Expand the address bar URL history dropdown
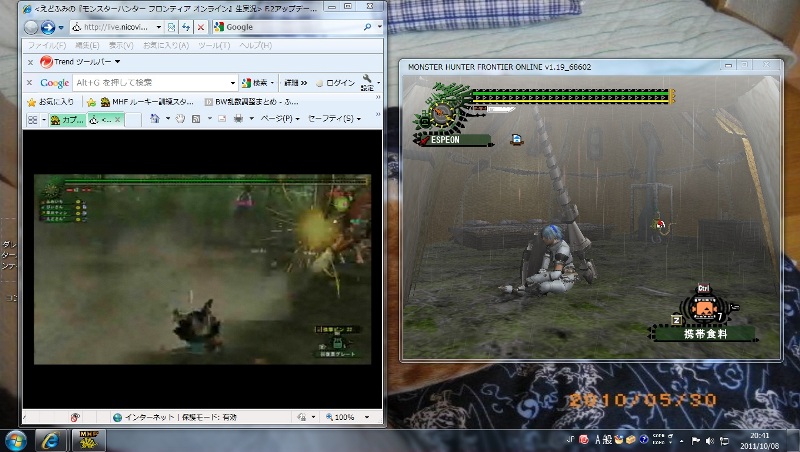800x452 pixels. [x=159, y=27]
